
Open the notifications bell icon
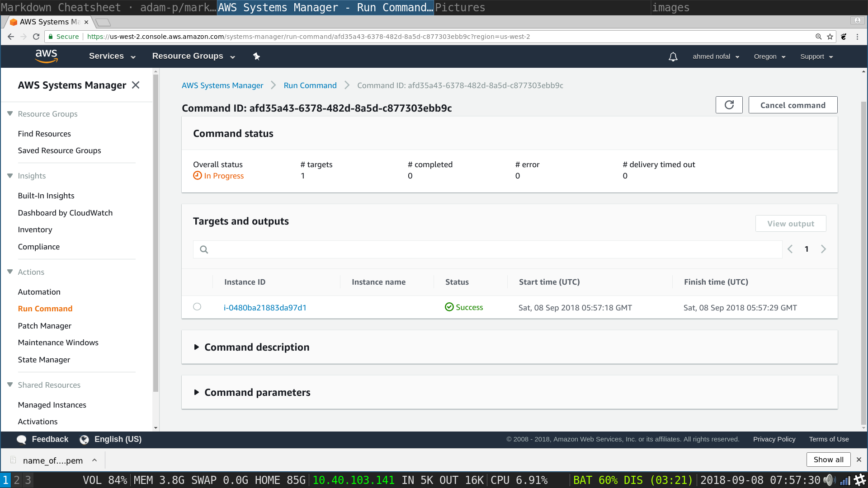click(x=673, y=56)
